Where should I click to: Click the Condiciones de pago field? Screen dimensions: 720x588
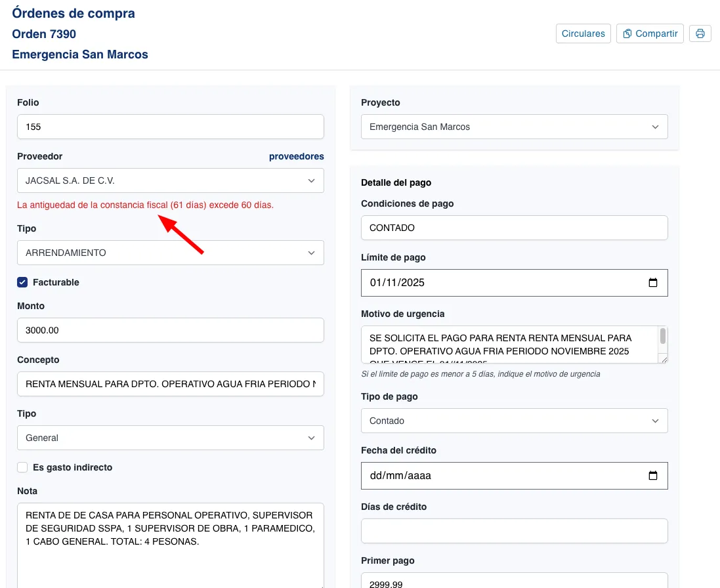[514, 228]
